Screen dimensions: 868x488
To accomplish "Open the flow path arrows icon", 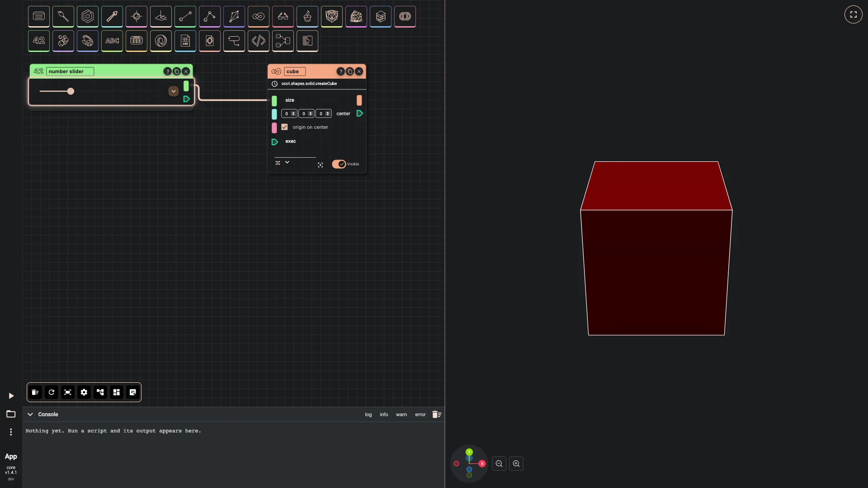I will [234, 41].
